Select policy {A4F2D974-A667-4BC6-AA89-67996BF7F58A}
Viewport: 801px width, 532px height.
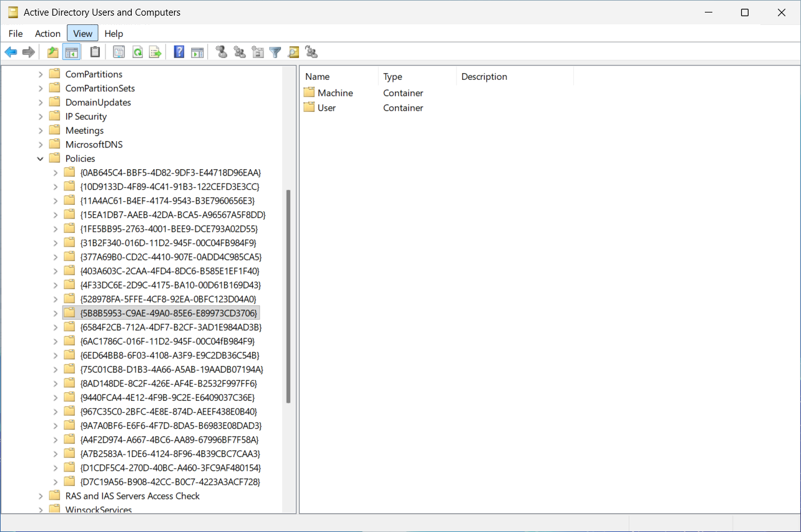[169, 440]
